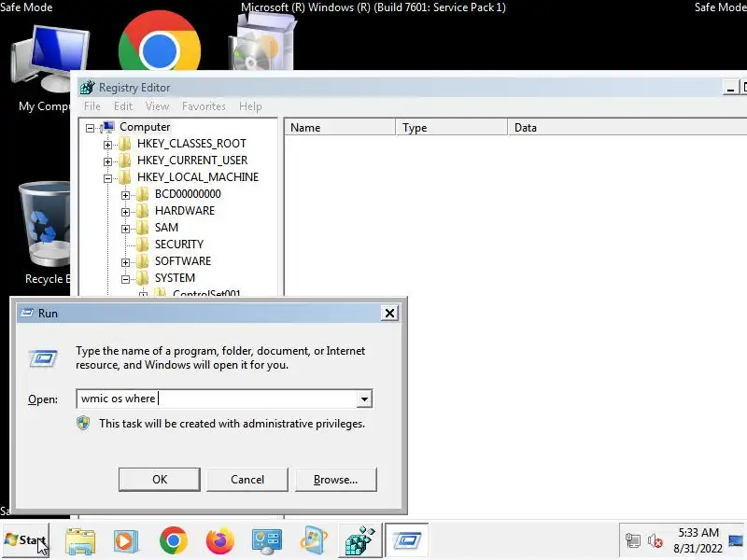Click the Action Center tray icon
The width and height of the screenshot is (747, 560).
point(633,540)
